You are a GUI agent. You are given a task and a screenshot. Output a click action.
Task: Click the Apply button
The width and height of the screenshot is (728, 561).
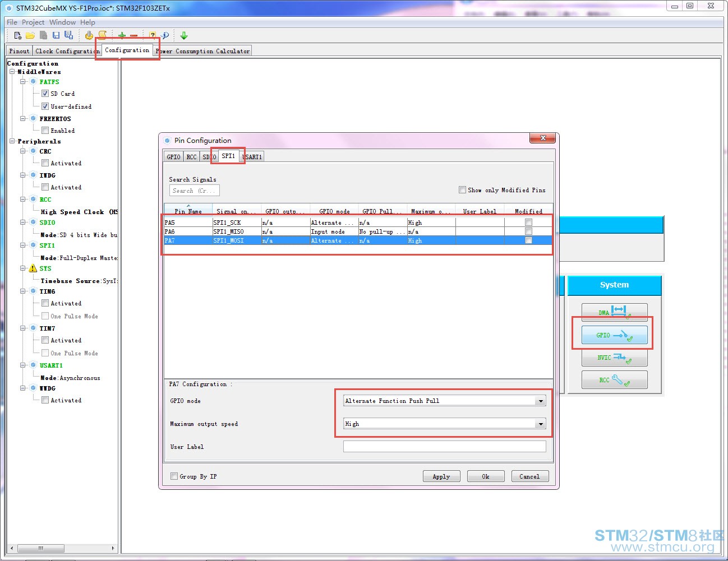(x=441, y=476)
